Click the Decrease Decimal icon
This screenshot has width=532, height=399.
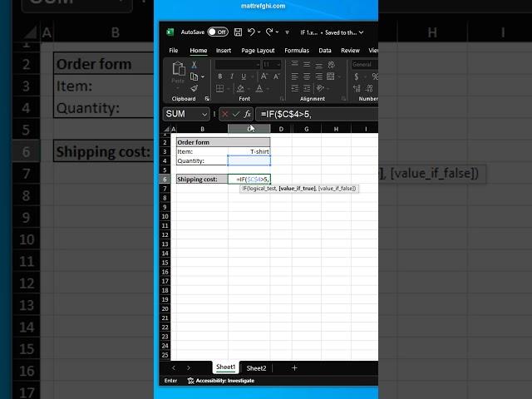coord(369,89)
